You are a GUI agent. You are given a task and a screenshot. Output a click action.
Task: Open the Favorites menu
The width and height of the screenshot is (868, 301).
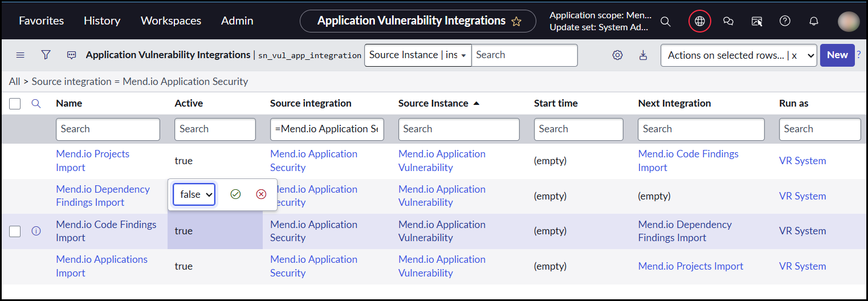click(41, 21)
